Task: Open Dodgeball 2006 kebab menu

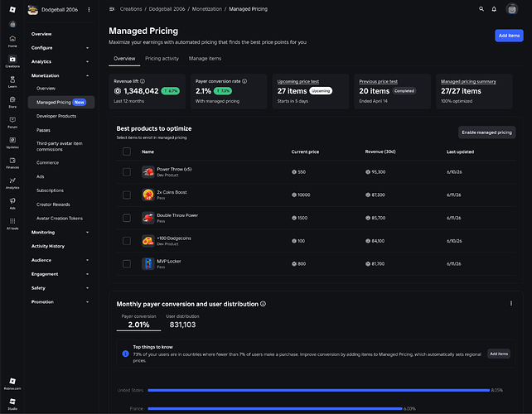Action: [89, 10]
